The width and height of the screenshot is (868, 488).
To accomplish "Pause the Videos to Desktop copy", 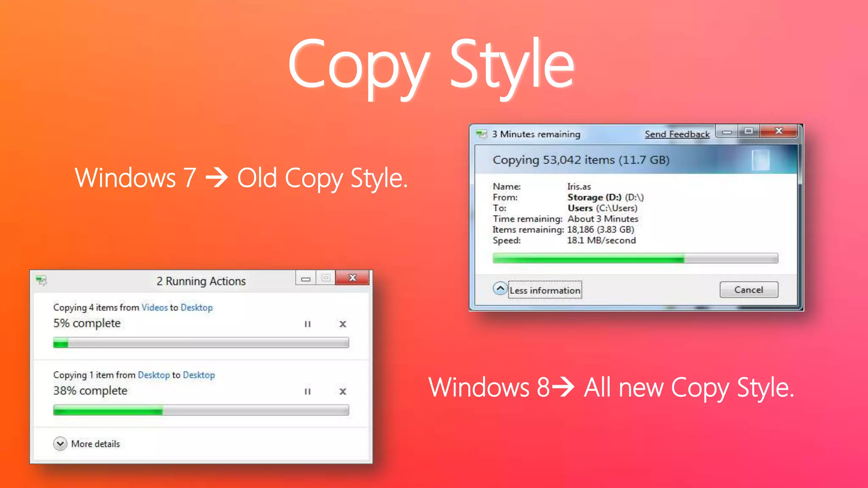I will click(x=308, y=324).
